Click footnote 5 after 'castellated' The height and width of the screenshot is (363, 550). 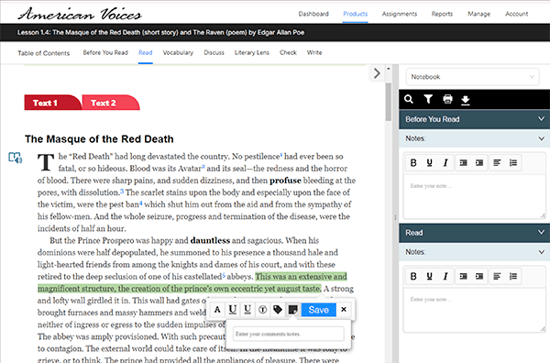pyautogui.click(x=224, y=275)
